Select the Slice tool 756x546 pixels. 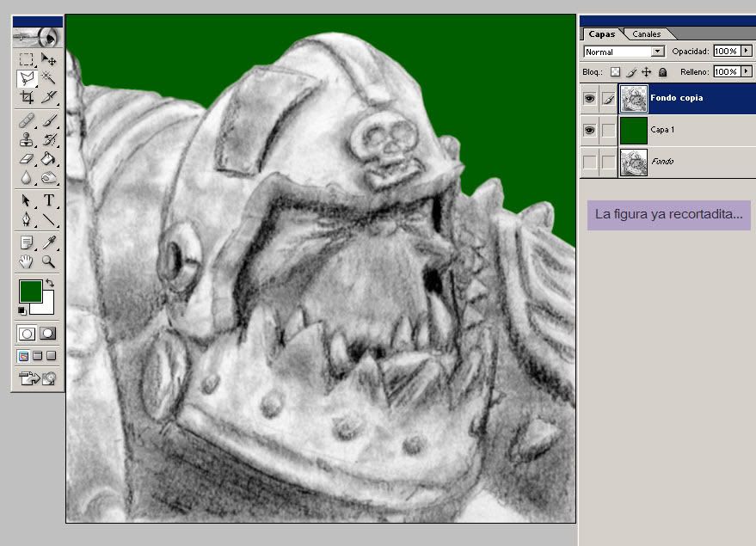[48, 97]
